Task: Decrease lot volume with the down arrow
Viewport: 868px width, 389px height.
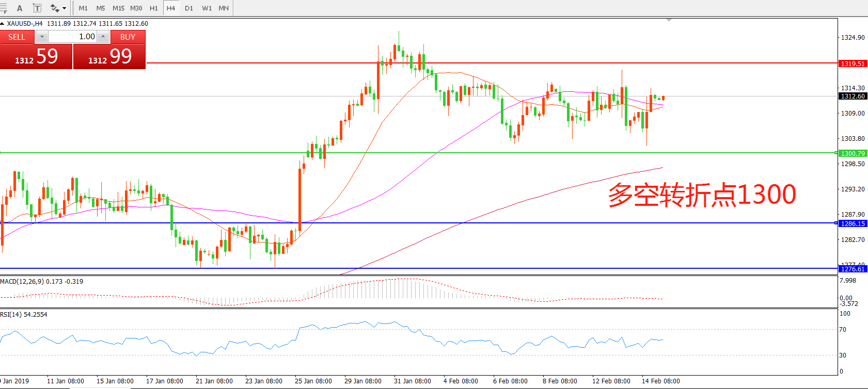Action: (x=42, y=37)
